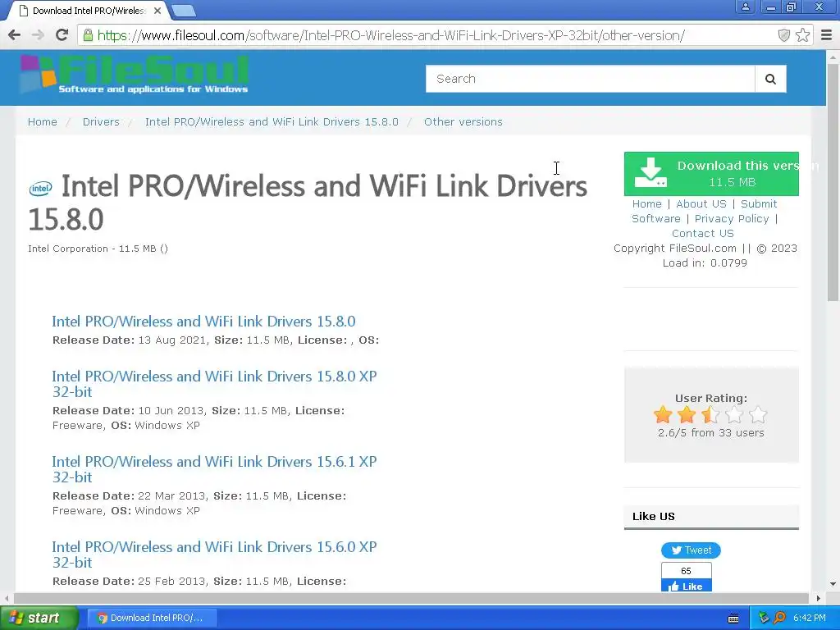Reload the page with the refresh icon

point(62,35)
